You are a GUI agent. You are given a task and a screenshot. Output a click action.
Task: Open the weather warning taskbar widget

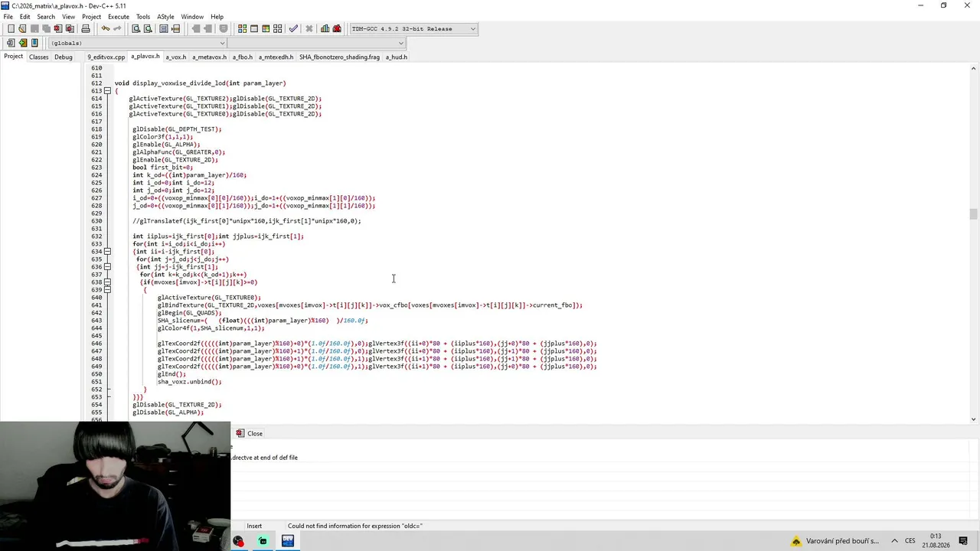point(835,541)
